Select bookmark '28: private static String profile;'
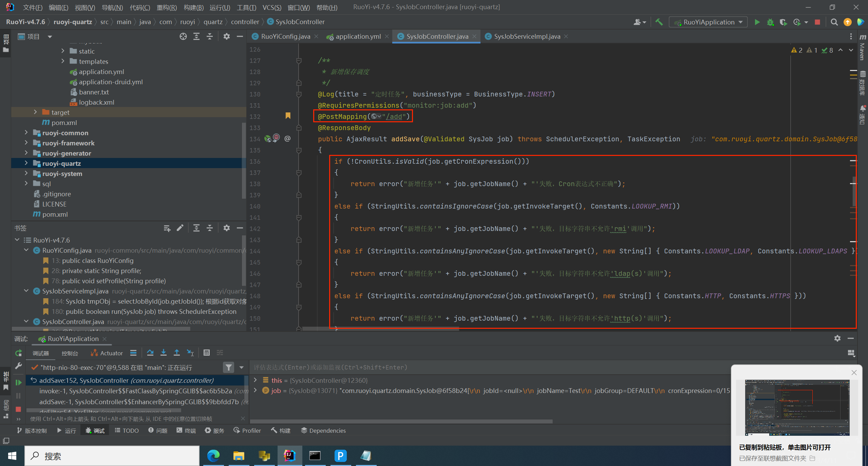Viewport: 868px width, 466px height. tap(96, 271)
